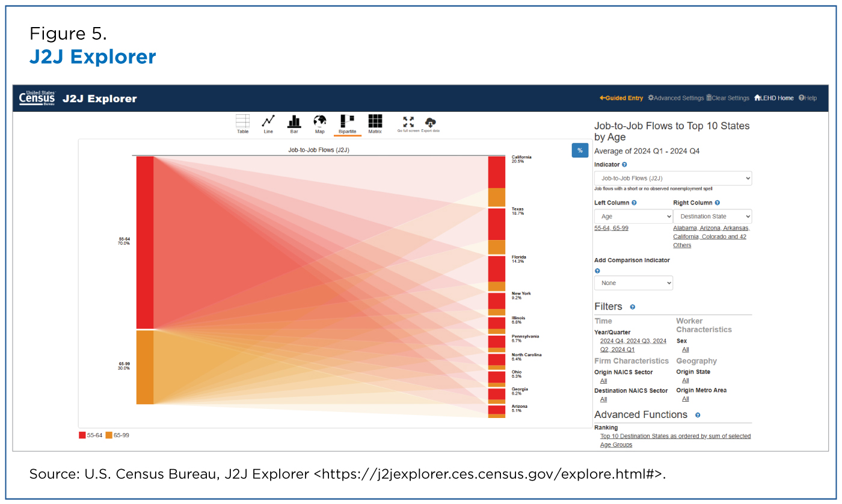Toggle the 65-99 legend entry
842x504 pixels.
click(x=117, y=435)
